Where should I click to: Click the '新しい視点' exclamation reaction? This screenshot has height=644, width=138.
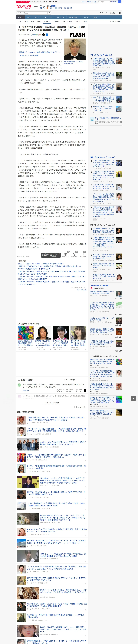coord(83,255)
